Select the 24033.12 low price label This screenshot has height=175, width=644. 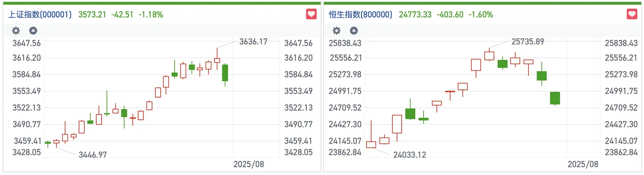click(410, 155)
